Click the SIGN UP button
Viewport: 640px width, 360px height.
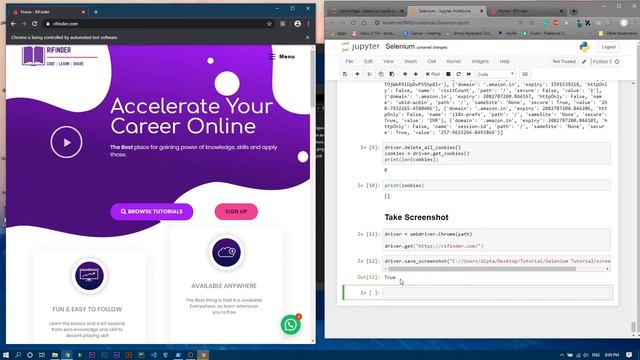pyautogui.click(x=236, y=211)
